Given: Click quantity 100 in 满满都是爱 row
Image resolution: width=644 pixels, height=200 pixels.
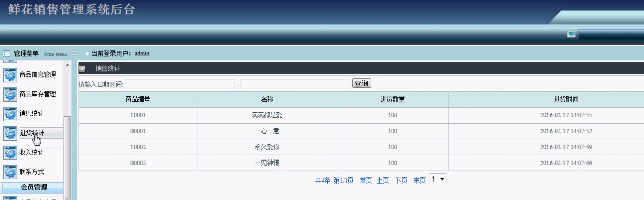Looking at the screenshot, I should click(x=393, y=115).
